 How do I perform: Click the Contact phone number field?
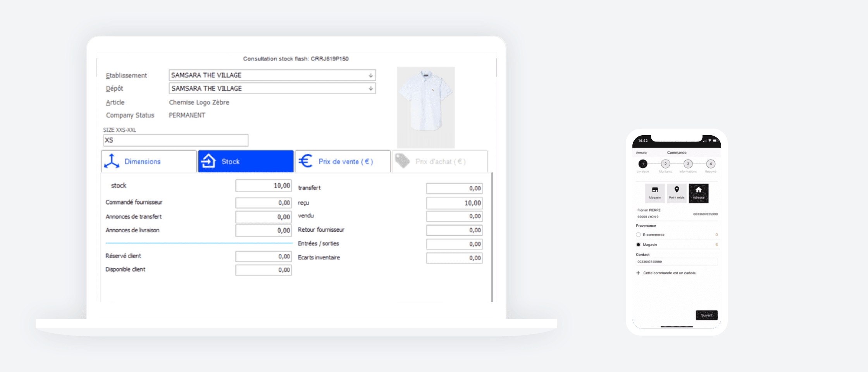(676, 262)
